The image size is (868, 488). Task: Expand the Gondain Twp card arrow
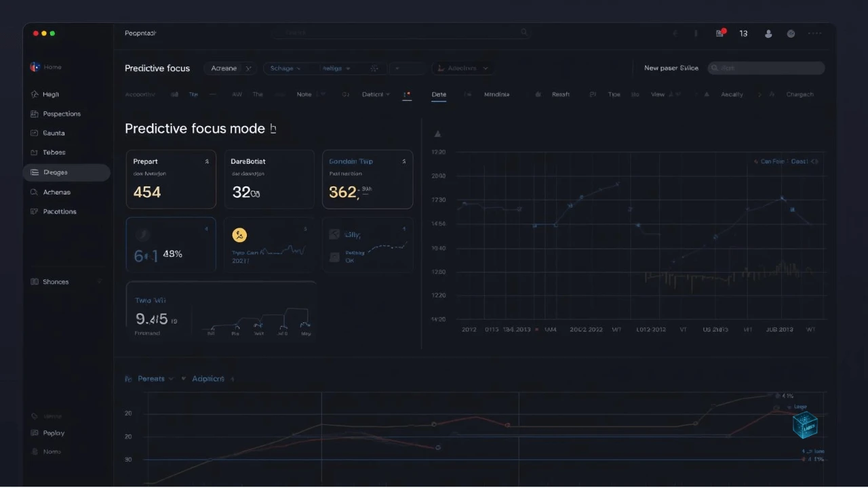403,162
